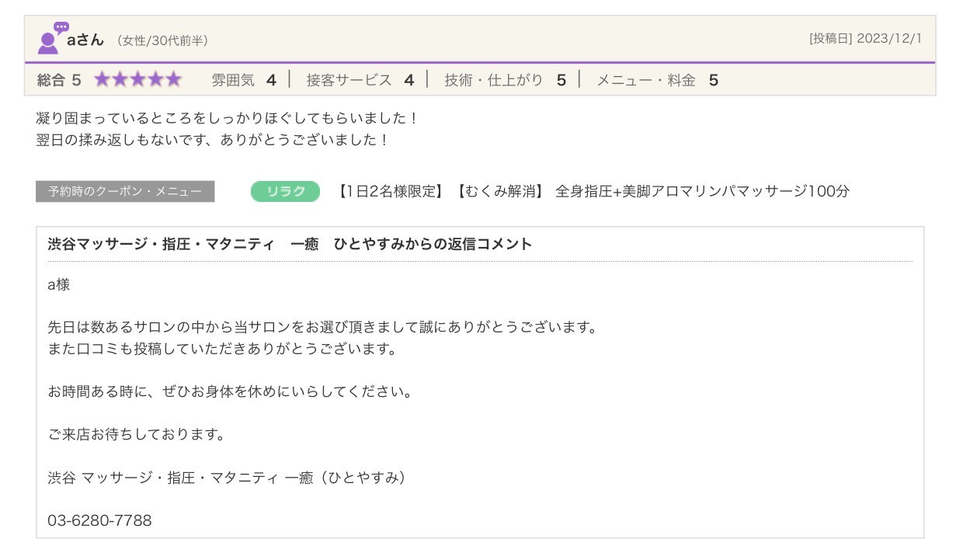Click the purple user avatar icon

tap(51, 39)
